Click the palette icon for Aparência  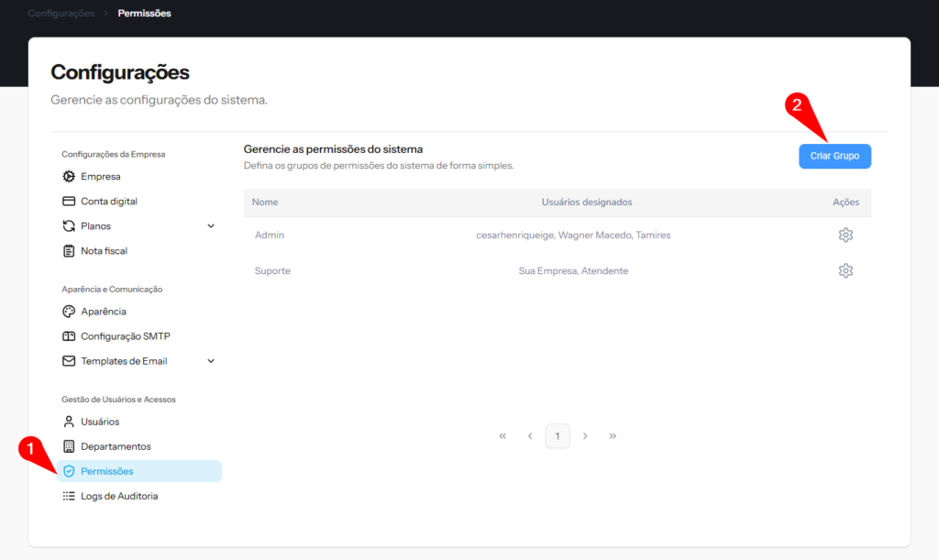coord(69,312)
